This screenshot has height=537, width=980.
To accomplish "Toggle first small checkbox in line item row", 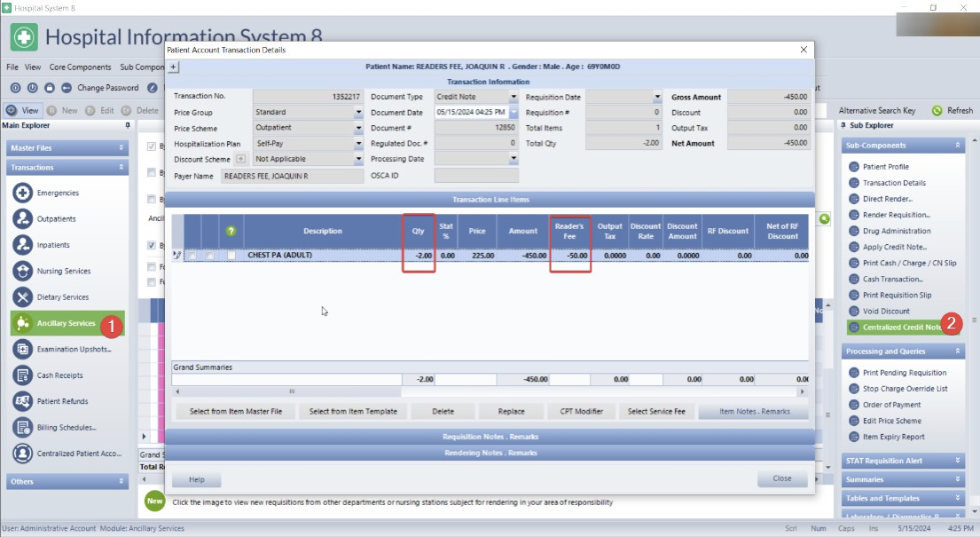I will 192,257.
